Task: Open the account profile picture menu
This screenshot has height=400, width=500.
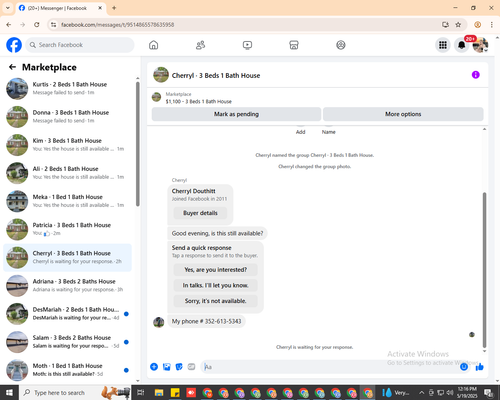Action: tap(480, 45)
